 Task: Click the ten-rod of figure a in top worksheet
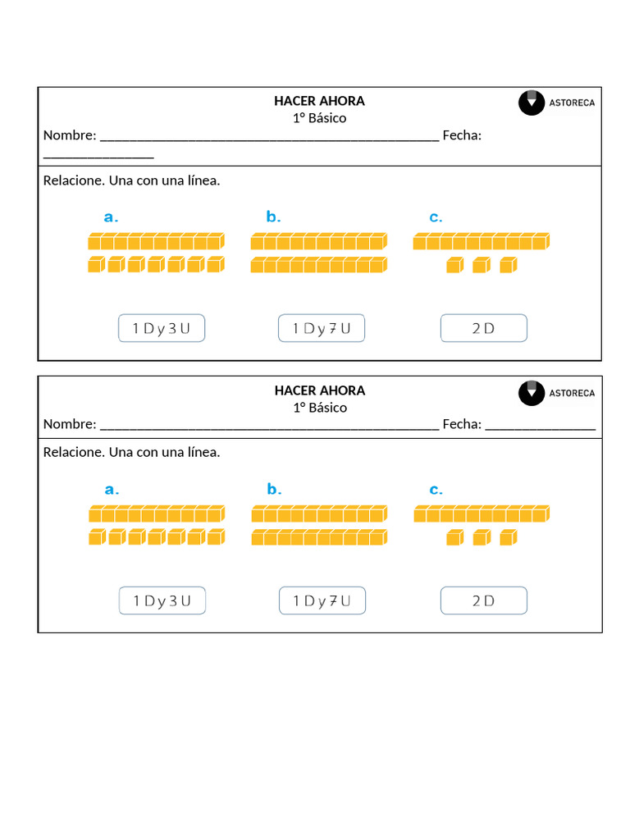click(x=157, y=241)
